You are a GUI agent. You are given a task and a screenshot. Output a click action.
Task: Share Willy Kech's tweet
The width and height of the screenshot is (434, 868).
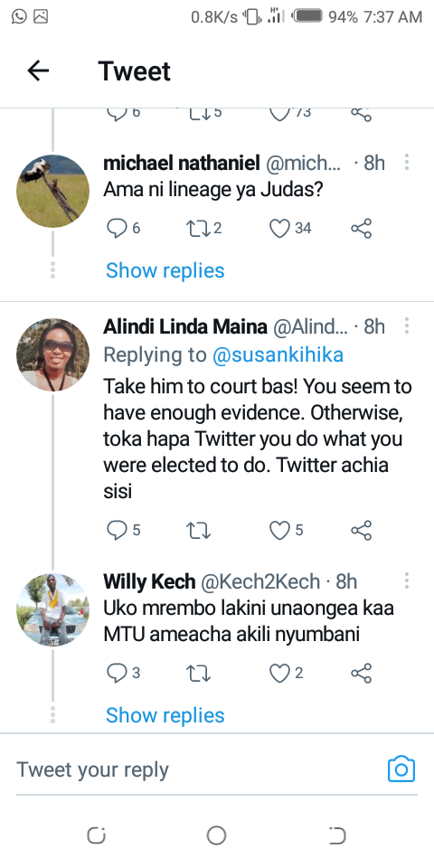coord(362,673)
